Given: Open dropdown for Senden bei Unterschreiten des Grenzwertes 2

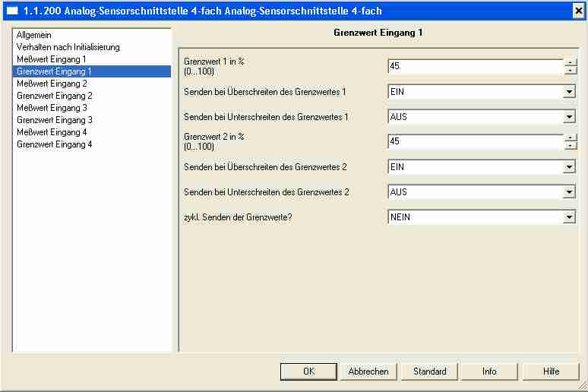Looking at the screenshot, I should pyautogui.click(x=569, y=192).
